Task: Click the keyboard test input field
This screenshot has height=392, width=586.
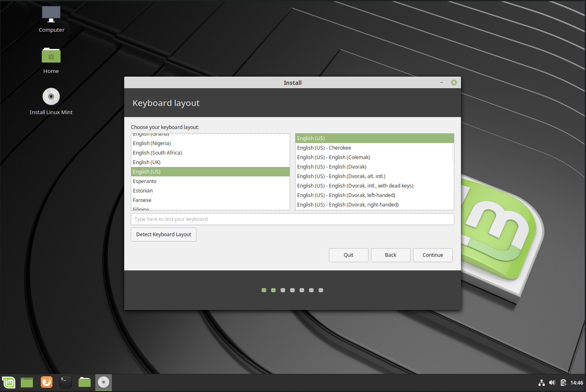Action: [293, 219]
